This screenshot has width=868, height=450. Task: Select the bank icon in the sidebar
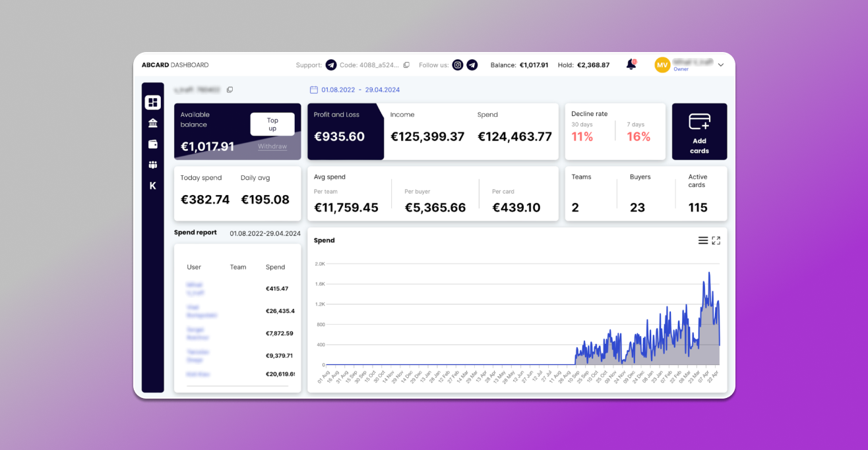[x=152, y=123]
